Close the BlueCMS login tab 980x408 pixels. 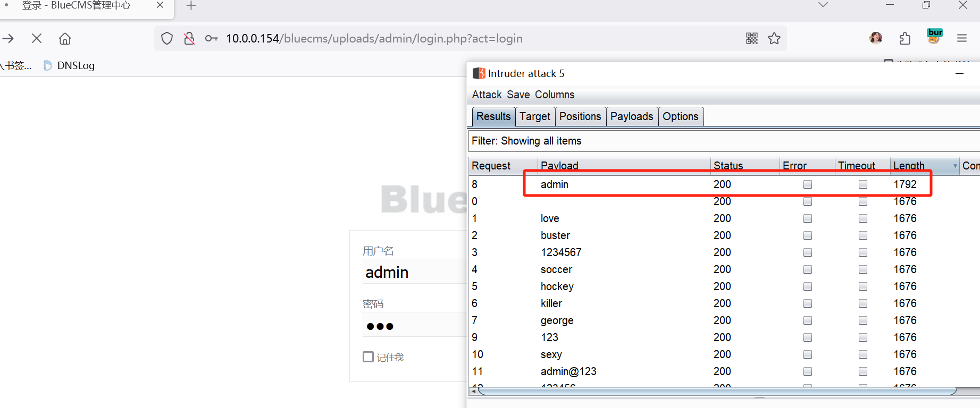[160, 5]
